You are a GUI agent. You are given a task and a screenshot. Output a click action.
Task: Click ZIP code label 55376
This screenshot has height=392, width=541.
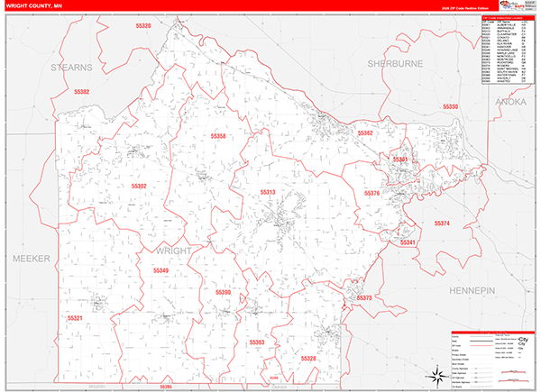pos(371,193)
